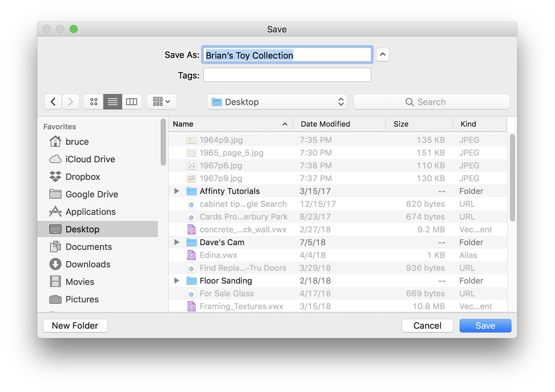Image resolution: width=555 pixels, height=392 pixels.
Task: Sort files by the Name column header
Action: (x=183, y=124)
